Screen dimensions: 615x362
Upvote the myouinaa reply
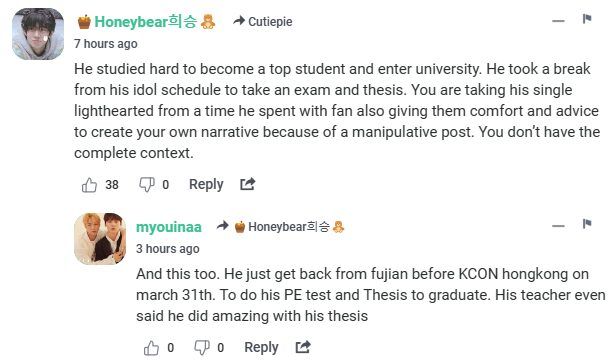151,347
